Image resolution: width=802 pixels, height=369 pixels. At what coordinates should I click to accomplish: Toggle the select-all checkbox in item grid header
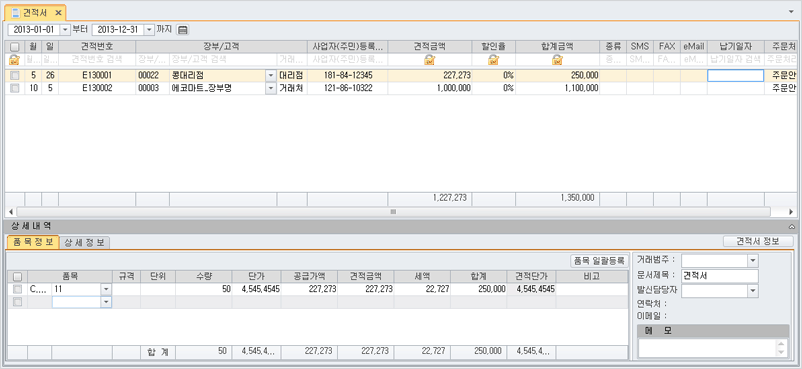click(x=17, y=276)
